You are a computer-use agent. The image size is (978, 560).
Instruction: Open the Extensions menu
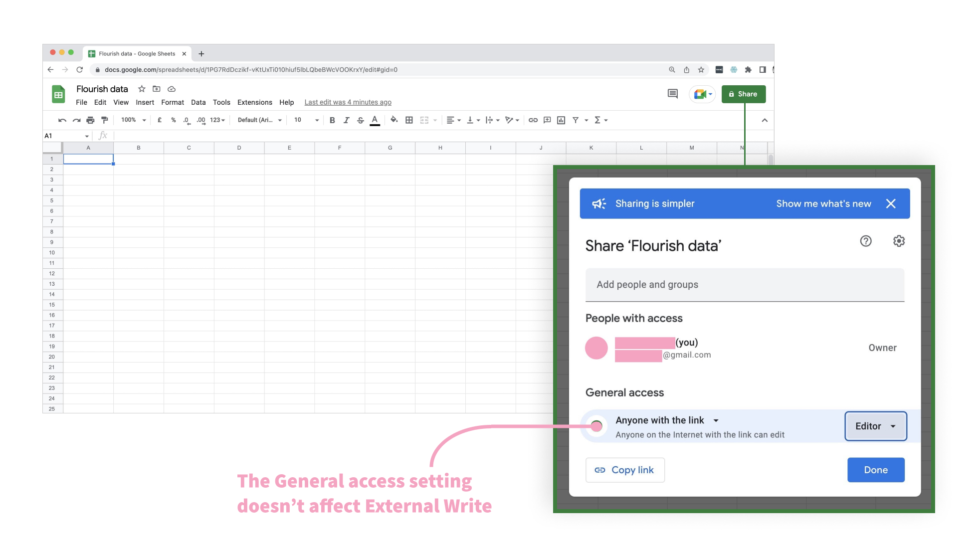(x=255, y=102)
